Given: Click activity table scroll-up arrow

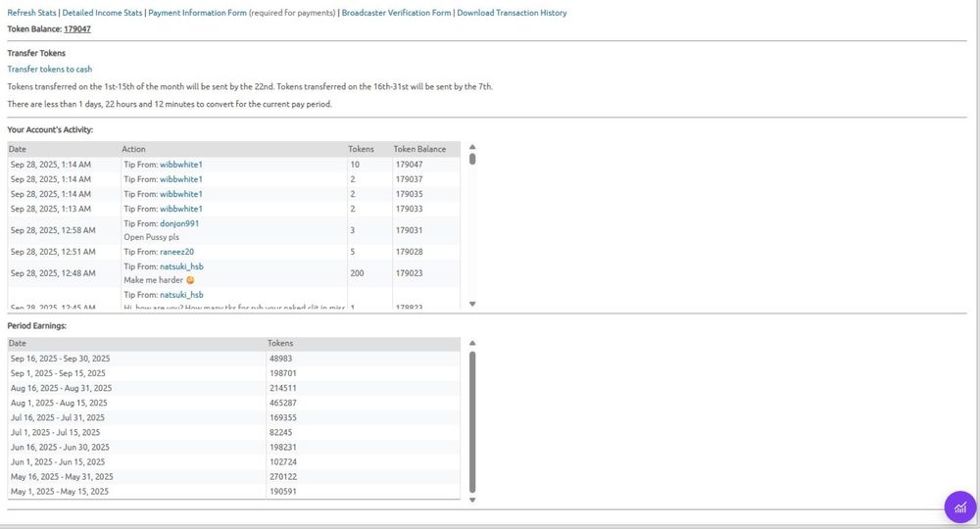Looking at the screenshot, I should coord(472,147).
